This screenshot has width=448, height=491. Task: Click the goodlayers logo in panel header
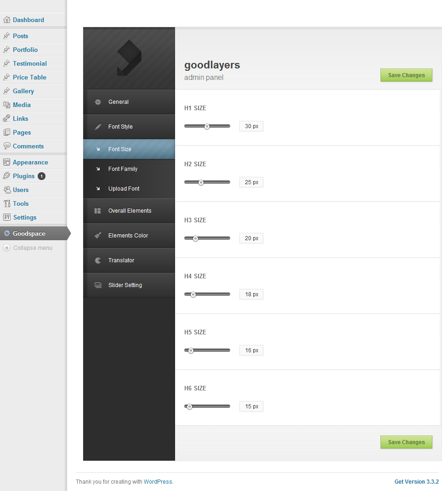coord(129,57)
